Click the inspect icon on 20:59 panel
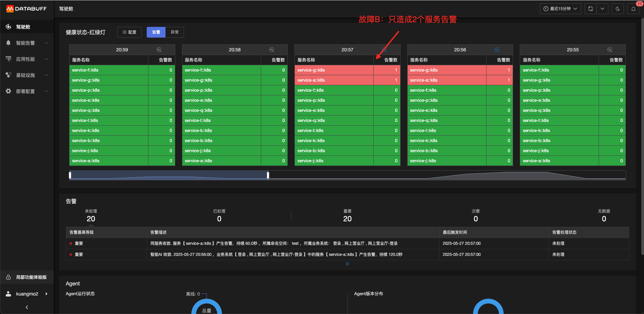 point(159,50)
